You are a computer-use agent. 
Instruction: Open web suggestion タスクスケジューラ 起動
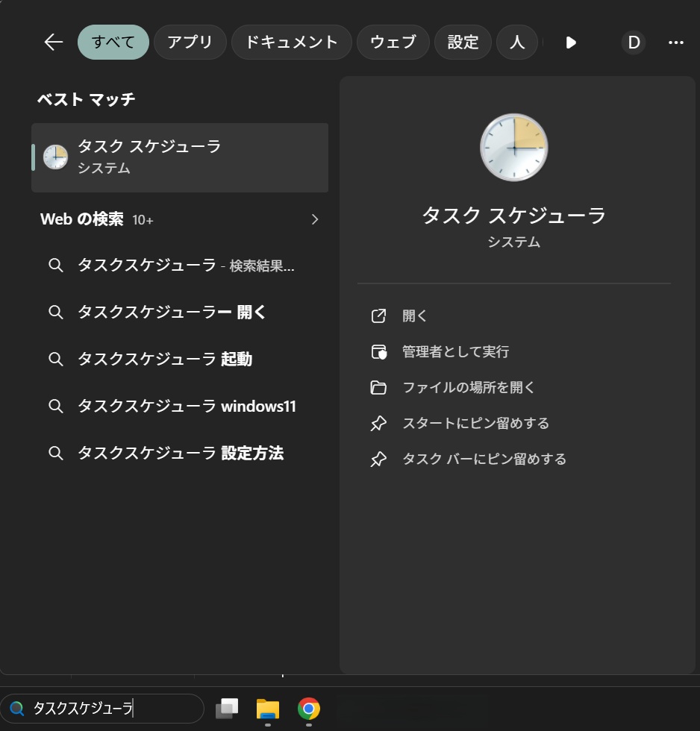click(x=180, y=359)
